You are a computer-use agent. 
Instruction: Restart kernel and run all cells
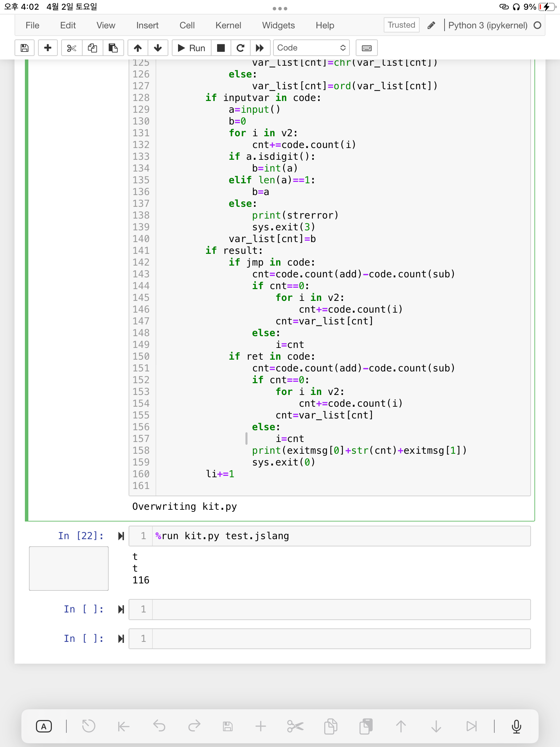(260, 48)
